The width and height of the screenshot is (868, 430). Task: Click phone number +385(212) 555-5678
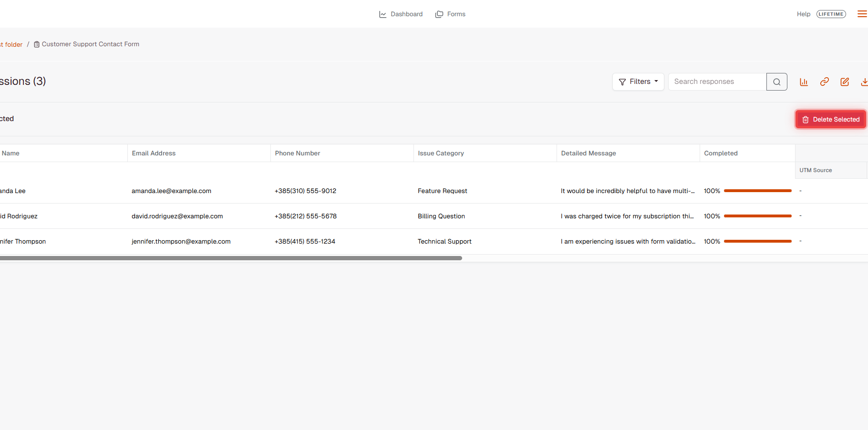[306, 216]
